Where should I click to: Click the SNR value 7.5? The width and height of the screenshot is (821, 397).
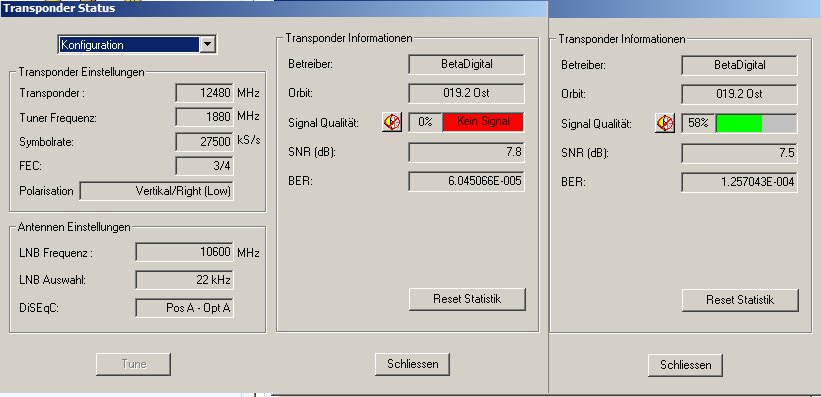(x=739, y=153)
